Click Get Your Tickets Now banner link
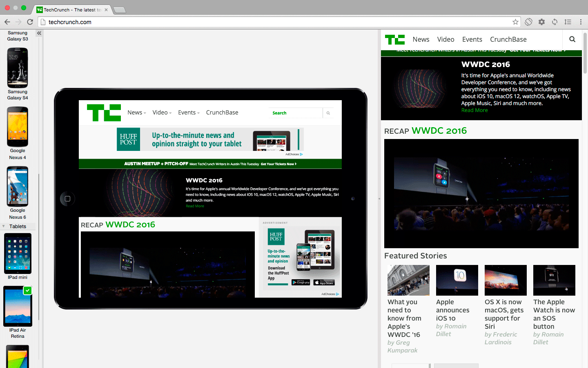 278,164
